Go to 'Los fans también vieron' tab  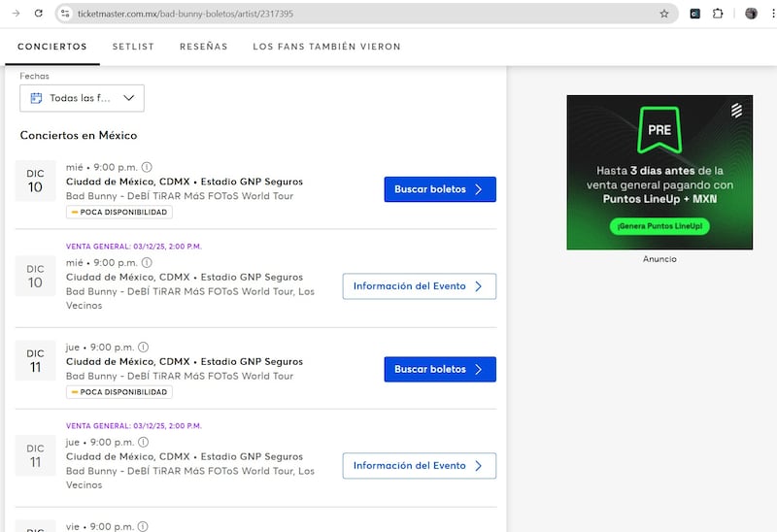click(x=326, y=47)
